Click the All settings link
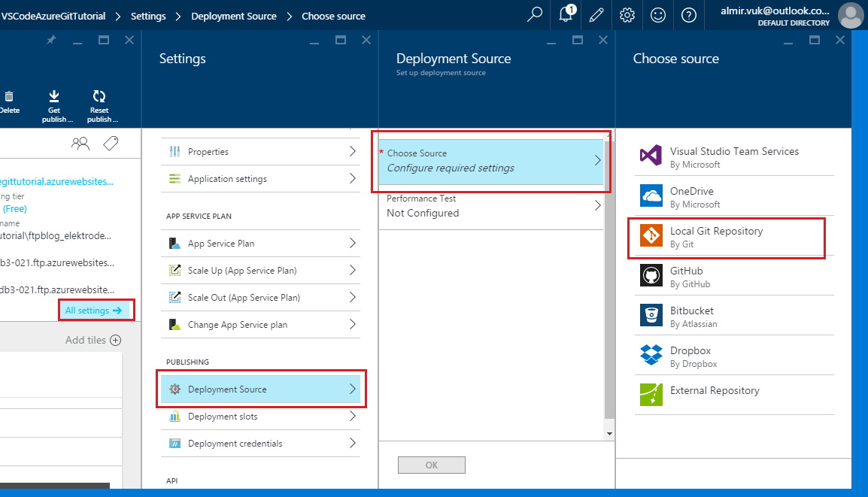Viewport: 868px width, 497px height. (93, 311)
